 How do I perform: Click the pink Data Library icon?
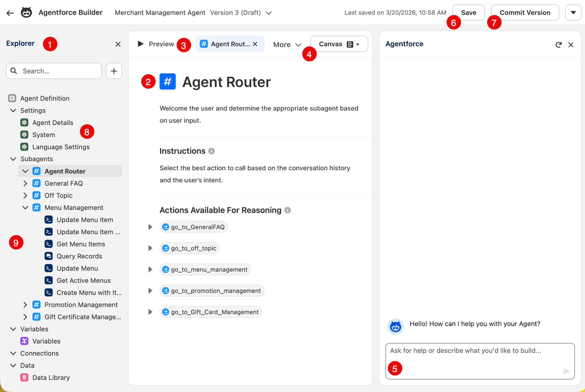point(25,377)
